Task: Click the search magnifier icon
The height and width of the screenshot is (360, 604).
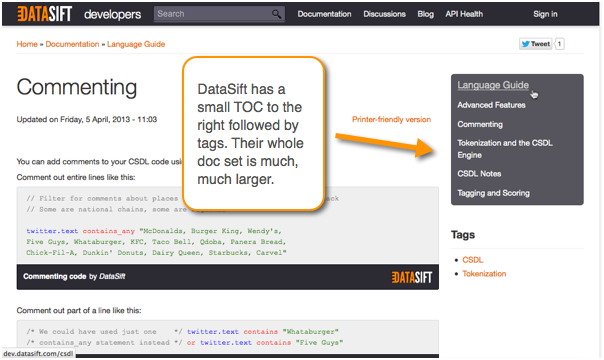Action: click(x=276, y=14)
